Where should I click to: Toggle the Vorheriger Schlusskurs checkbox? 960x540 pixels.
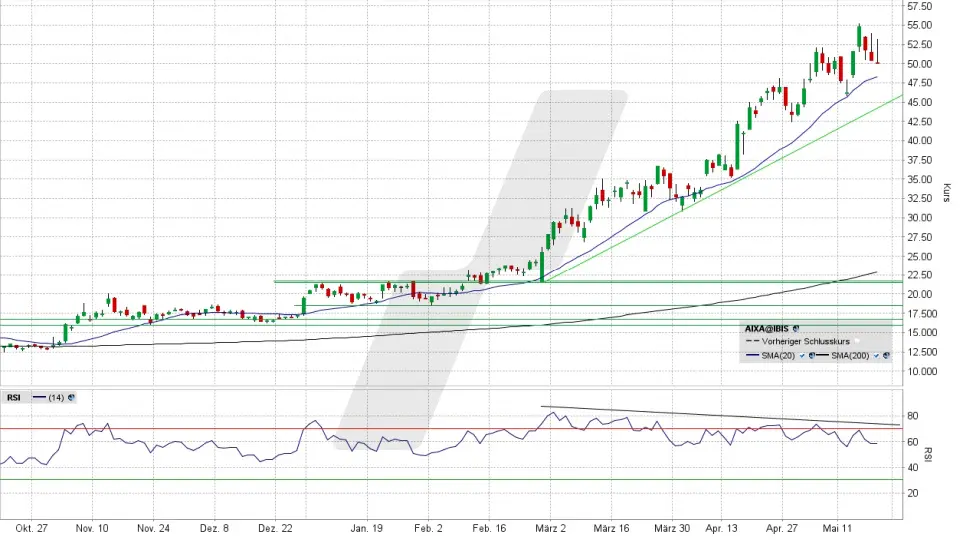(857, 341)
